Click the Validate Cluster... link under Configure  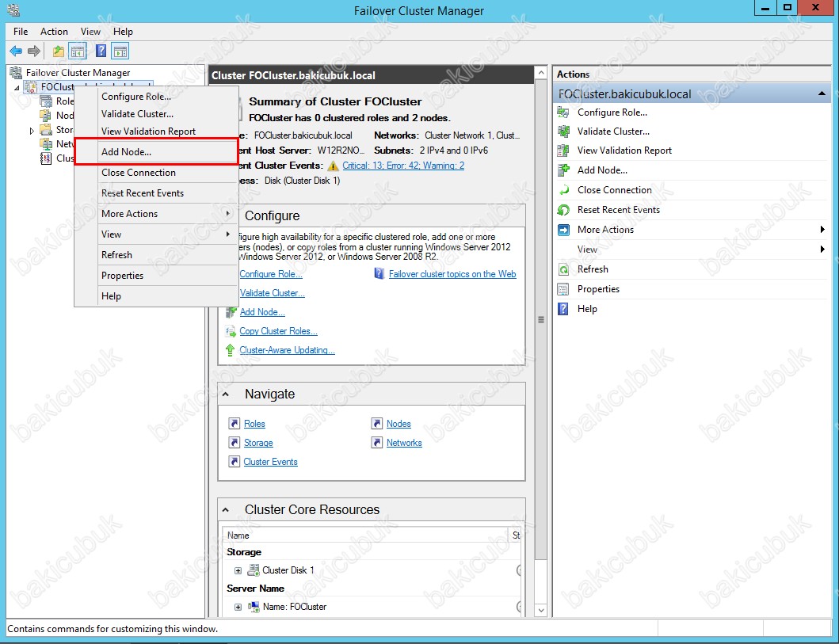273,293
